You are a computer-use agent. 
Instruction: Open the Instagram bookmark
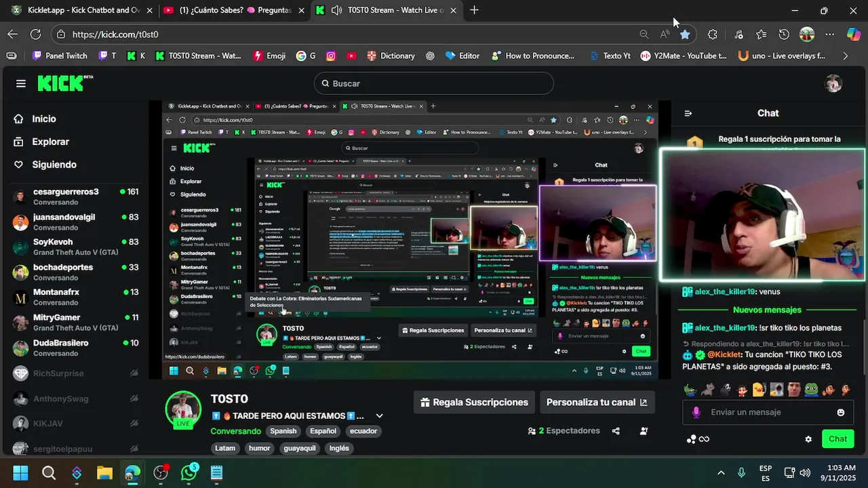point(331,56)
